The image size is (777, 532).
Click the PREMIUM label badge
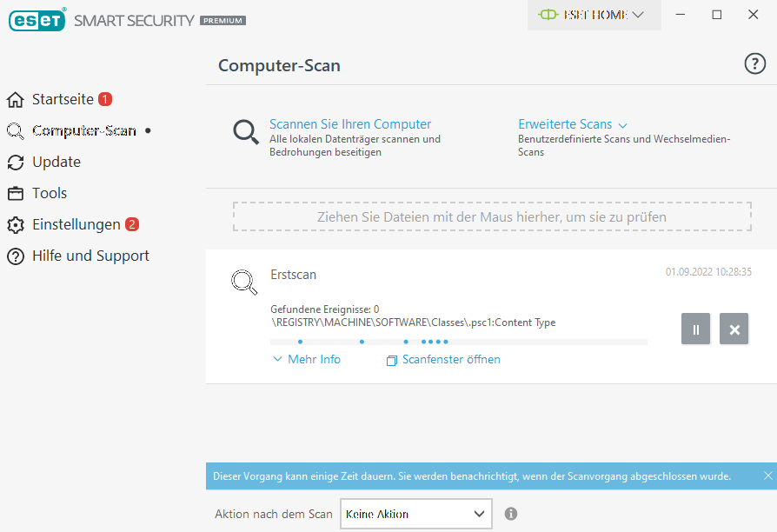point(223,21)
